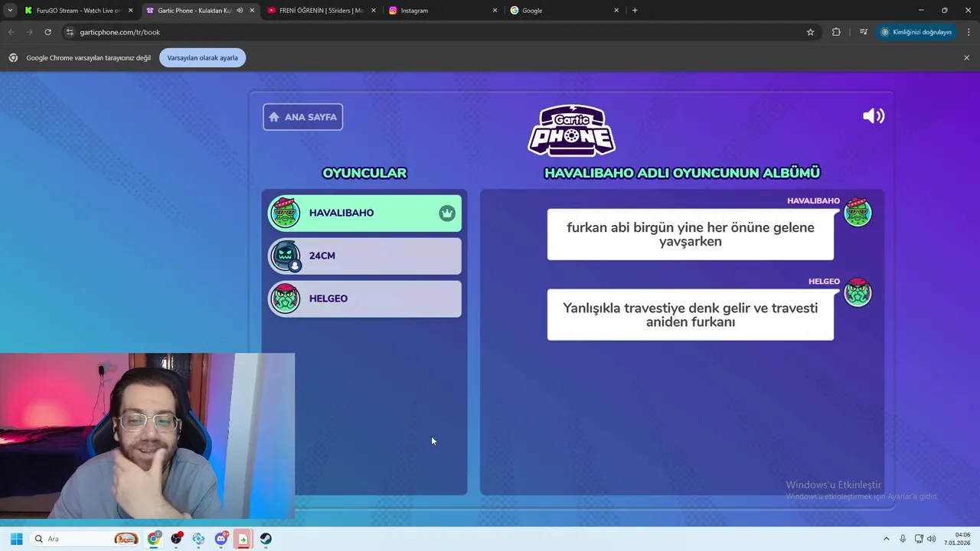Click the 24CM player avatar
Image resolution: width=980 pixels, height=551 pixels.
pos(286,256)
